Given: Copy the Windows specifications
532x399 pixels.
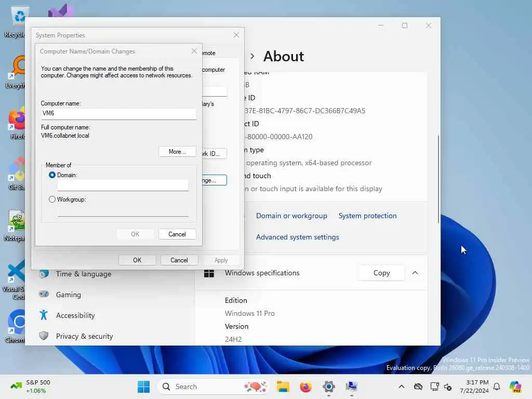Looking at the screenshot, I should pos(381,273).
